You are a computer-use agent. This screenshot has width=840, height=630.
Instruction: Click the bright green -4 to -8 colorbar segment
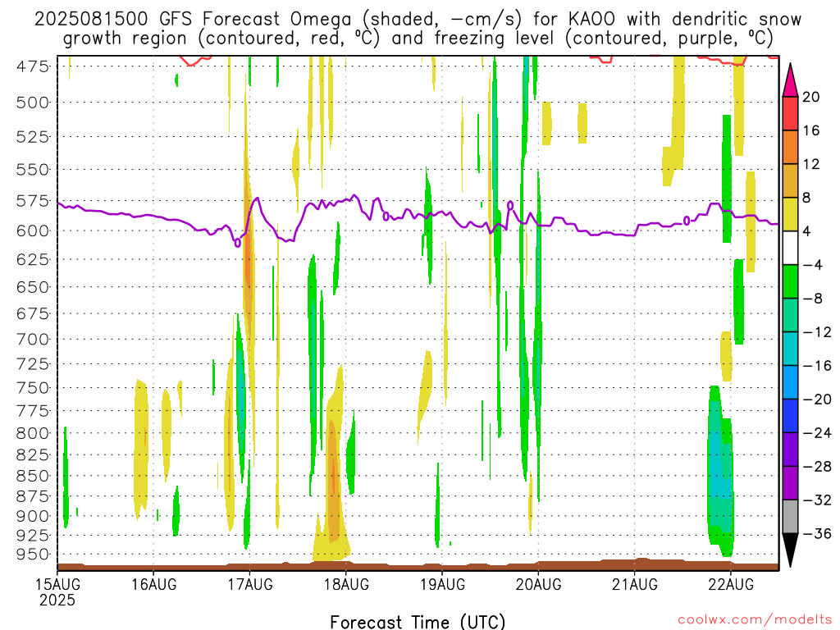[x=790, y=281]
